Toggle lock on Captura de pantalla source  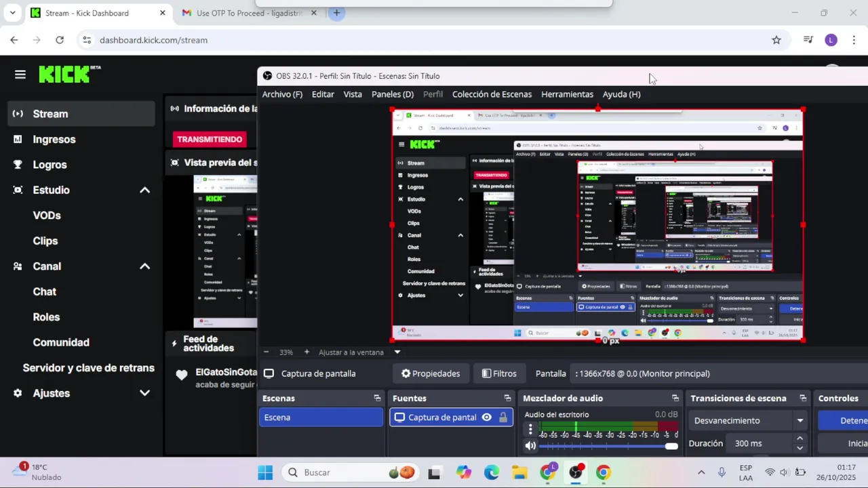[503, 418]
